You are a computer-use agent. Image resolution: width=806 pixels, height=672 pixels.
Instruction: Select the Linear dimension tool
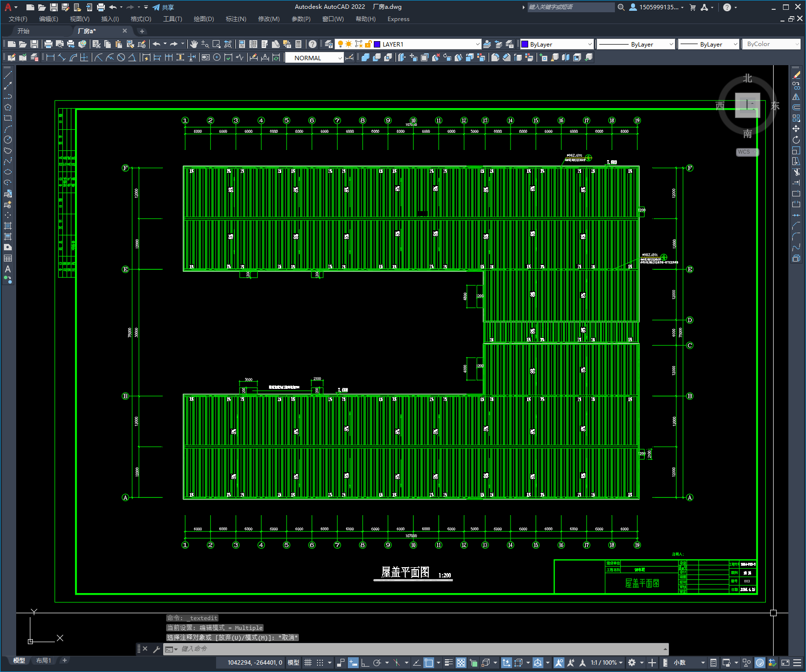pyautogui.click(x=50, y=57)
